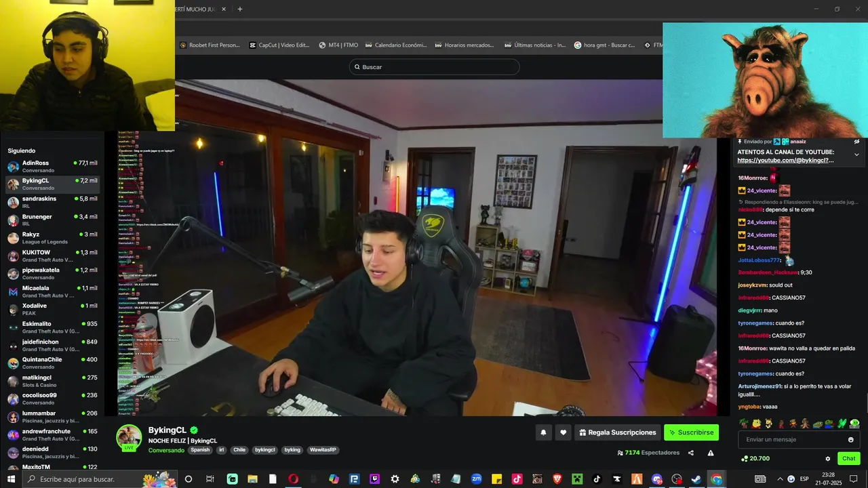Open hora gmt - Buscar bookmark
The image size is (868, 488).
[x=605, y=45]
